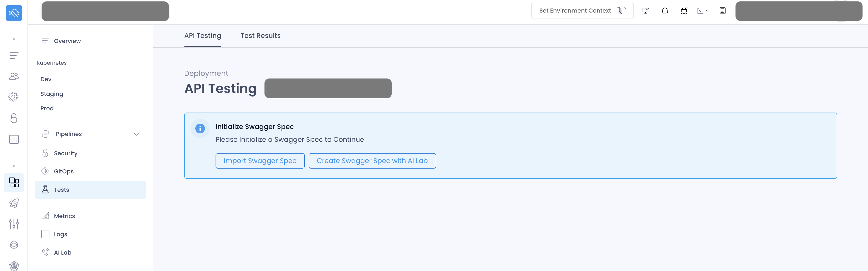Open settings gear in left rail
The height and width of the screenshot is (271, 868).
[x=14, y=97]
